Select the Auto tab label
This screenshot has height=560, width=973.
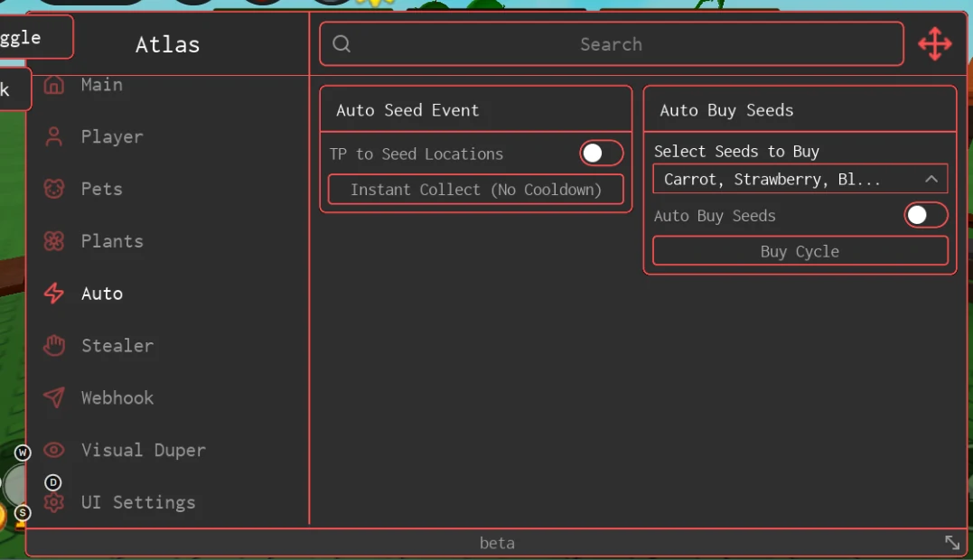102,294
